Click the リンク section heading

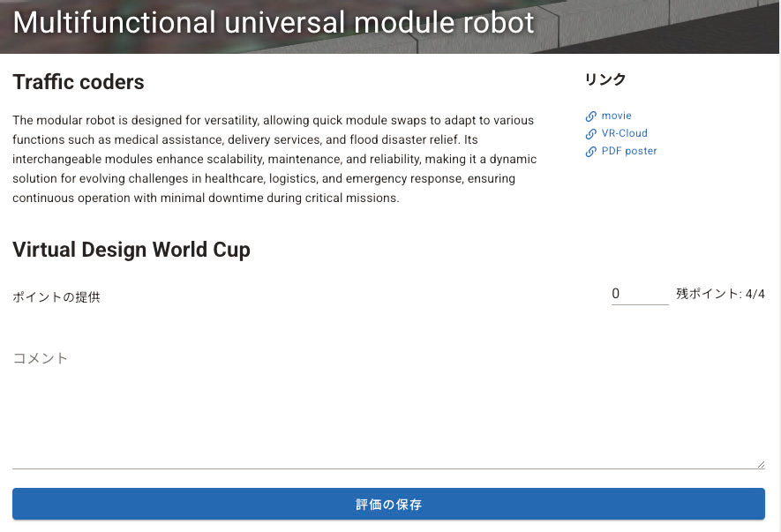[x=605, y=79]
